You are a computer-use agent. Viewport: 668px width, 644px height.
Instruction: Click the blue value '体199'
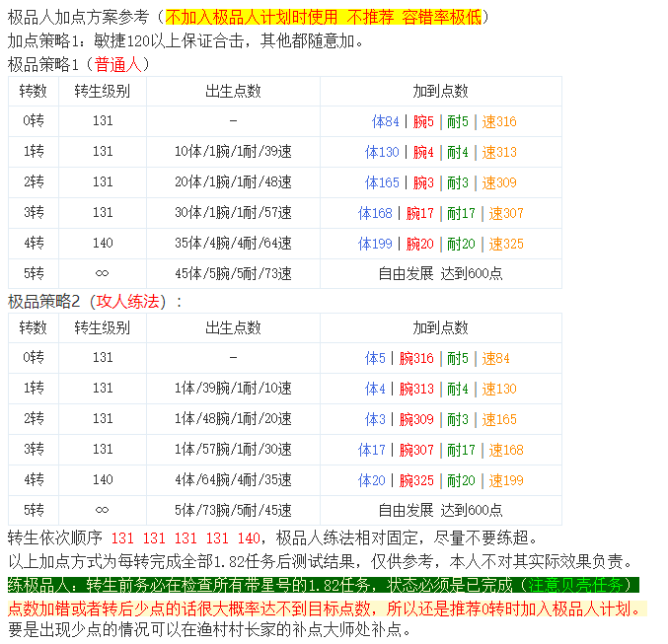(x=375, y=244)
